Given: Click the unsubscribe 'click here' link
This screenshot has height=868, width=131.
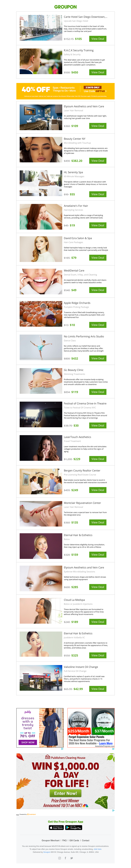Looking at the screenshot, I should click(x=97, y=849).
